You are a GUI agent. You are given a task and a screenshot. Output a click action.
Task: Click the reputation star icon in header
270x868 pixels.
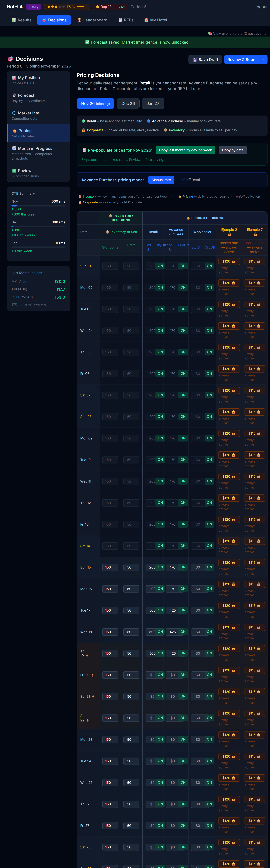click(x=97, y=7)
